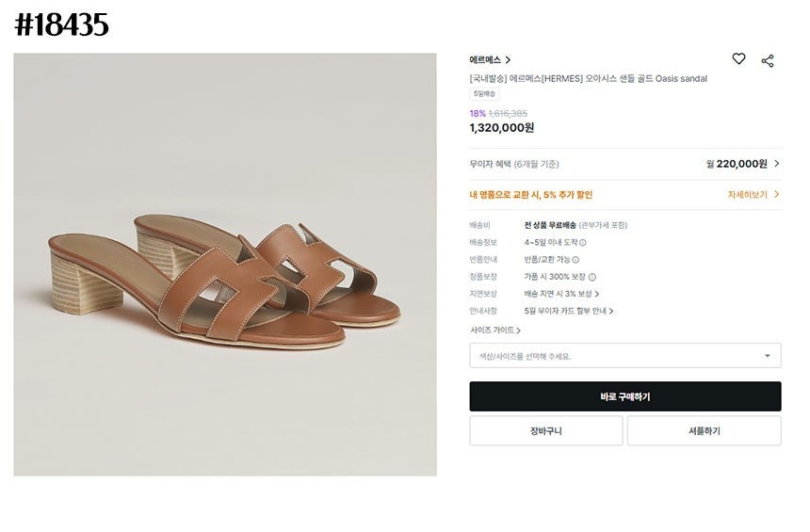Viewport: 810px width, 532px height.
Task: Click info icon beside 가품 시 300% 보장
Action: 592,278
